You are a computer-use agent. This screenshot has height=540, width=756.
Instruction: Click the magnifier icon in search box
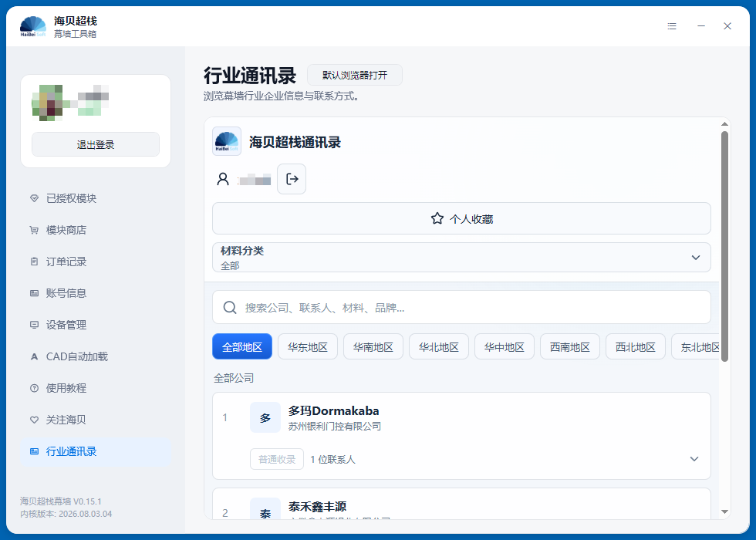click(x=230, y=308)
